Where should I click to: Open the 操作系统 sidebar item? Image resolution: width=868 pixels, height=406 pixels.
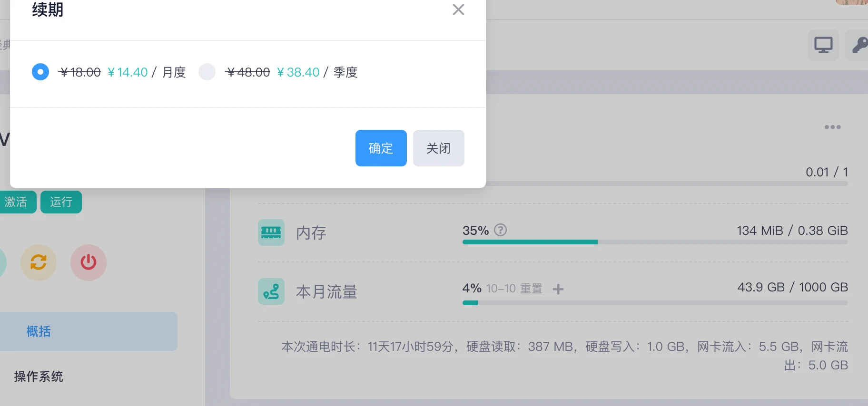[39, 377]
